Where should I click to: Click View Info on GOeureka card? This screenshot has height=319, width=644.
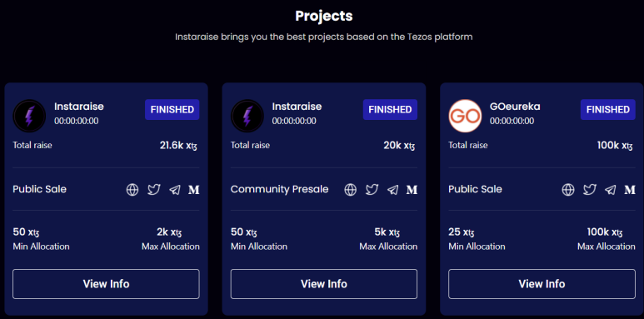click(x=542, y=284)
